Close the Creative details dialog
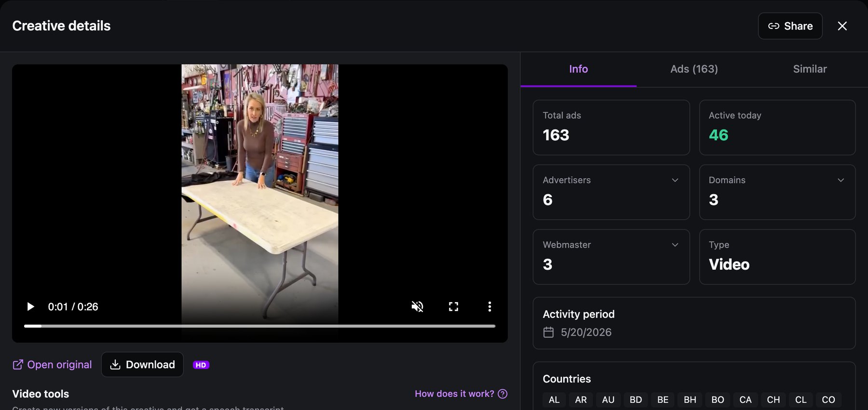Viewport: 868px width, 410px height. point(842,26)
